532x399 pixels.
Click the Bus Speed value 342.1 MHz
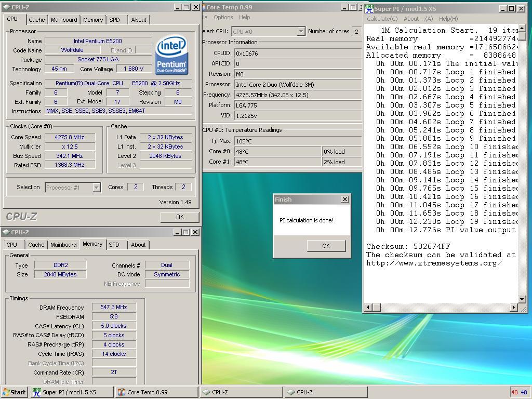(x=70, y=156)
